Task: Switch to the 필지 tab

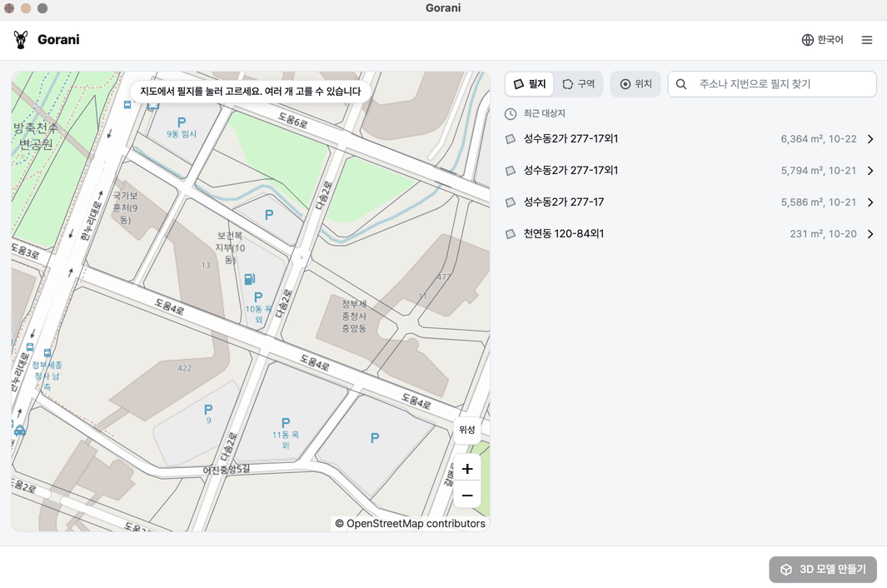Action: [530, 84]
